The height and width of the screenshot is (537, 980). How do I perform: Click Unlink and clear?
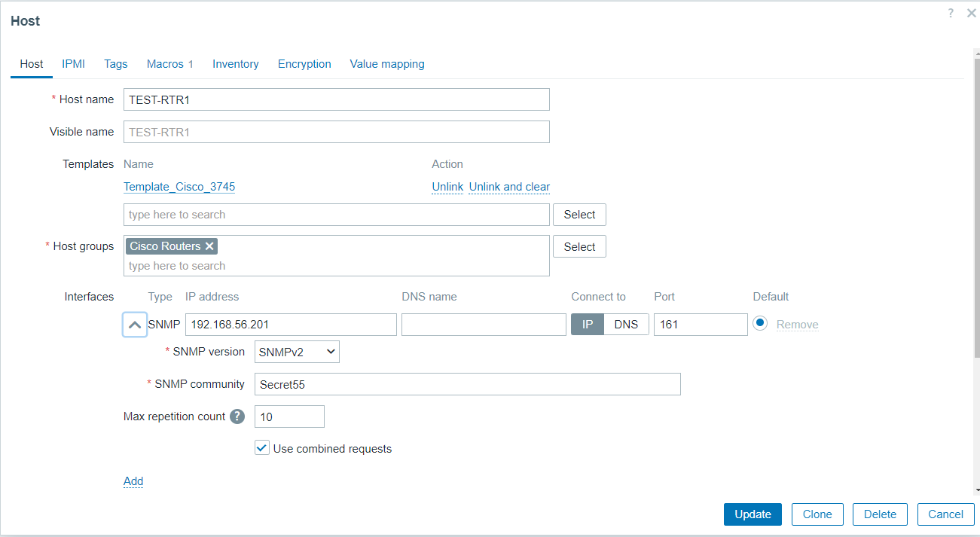[509, 187]
